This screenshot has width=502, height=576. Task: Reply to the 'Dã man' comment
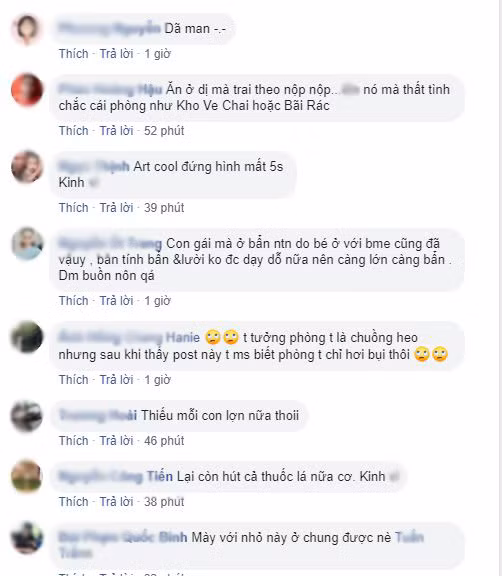(116, 54)
